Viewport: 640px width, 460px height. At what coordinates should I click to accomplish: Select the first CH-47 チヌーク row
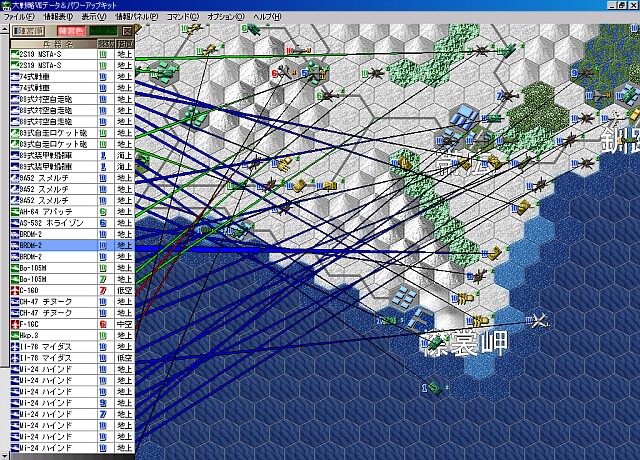50,300
